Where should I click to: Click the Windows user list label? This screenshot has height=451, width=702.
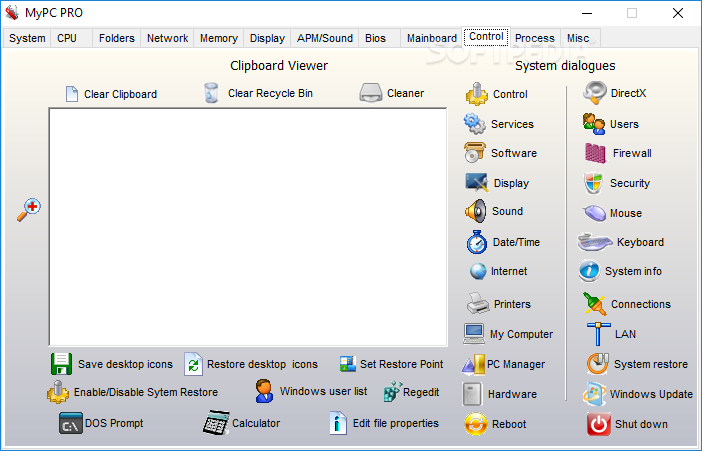[323, 391]
